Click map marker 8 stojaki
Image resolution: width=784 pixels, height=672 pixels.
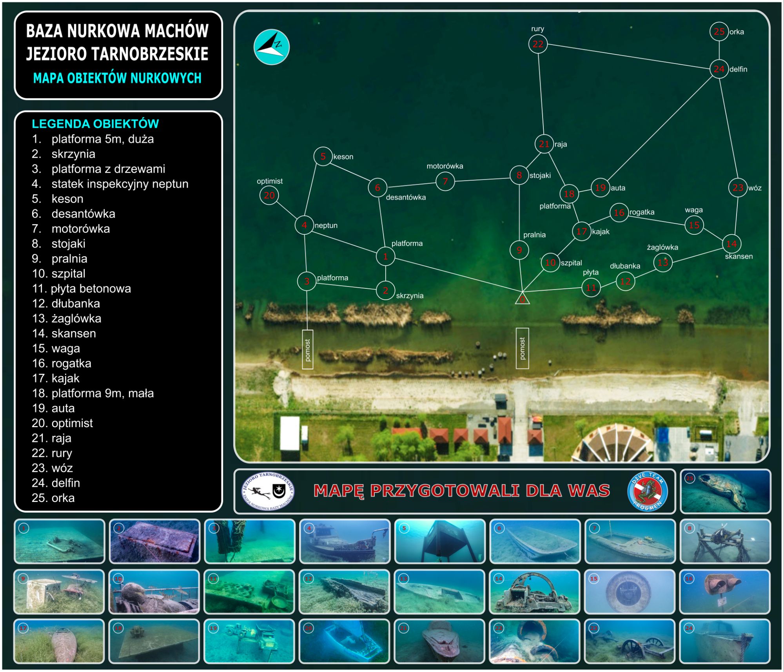coord(519,175)
